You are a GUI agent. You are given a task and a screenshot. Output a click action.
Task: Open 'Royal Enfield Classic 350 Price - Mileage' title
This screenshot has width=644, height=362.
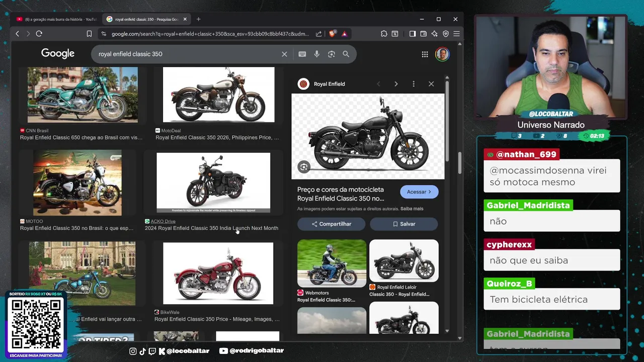tap(217, 319)
